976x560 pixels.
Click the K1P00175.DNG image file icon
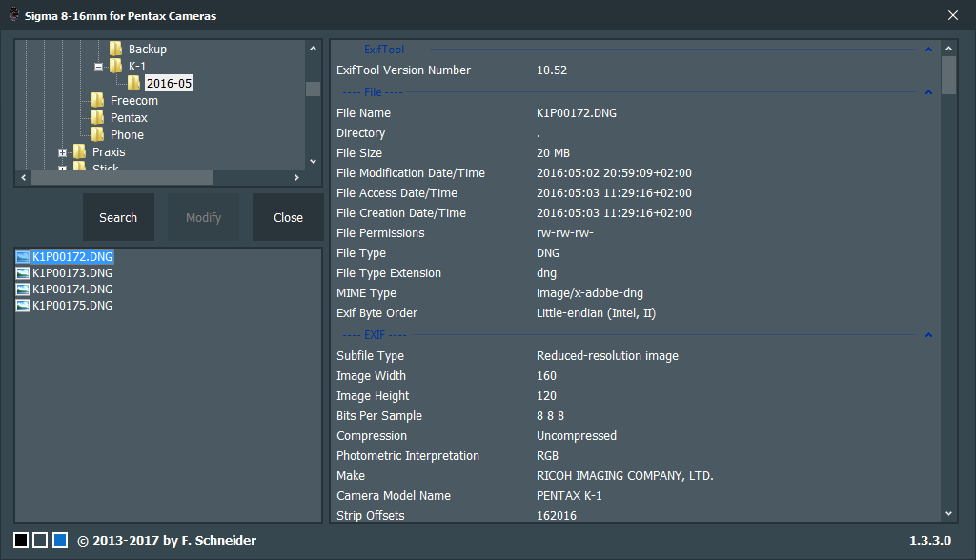coord(23,306)
